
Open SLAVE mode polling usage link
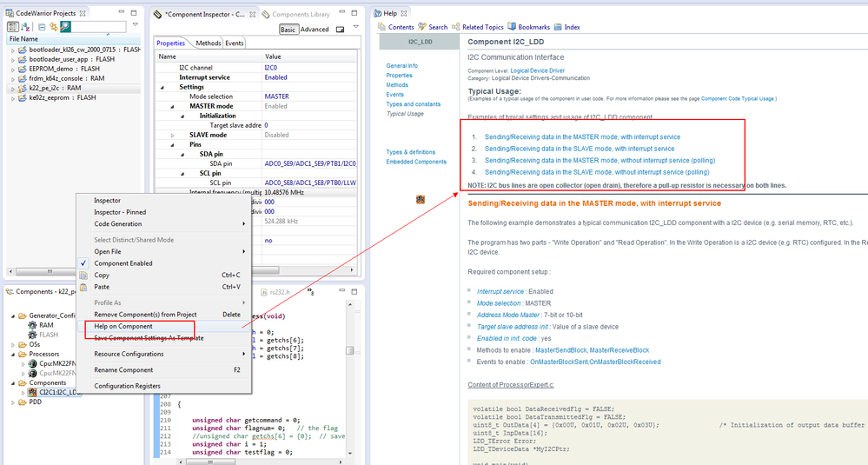point(597,172)
